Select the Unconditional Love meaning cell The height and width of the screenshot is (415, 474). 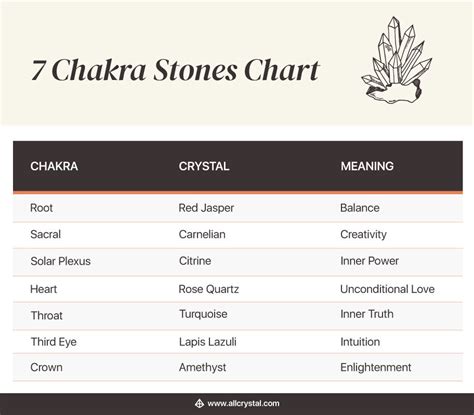387,289
